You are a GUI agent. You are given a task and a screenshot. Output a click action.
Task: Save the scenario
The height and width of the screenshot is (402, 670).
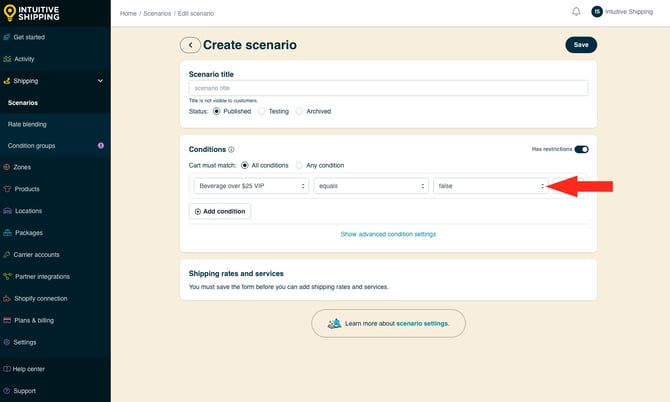click(581, 45)
